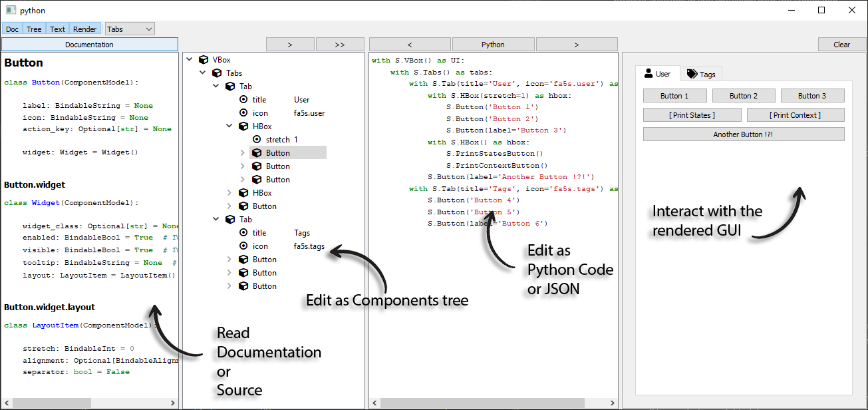The image size is (868, 410).
Task: Select the highlighted Button tree item
Action: click(x=277, y=153)
